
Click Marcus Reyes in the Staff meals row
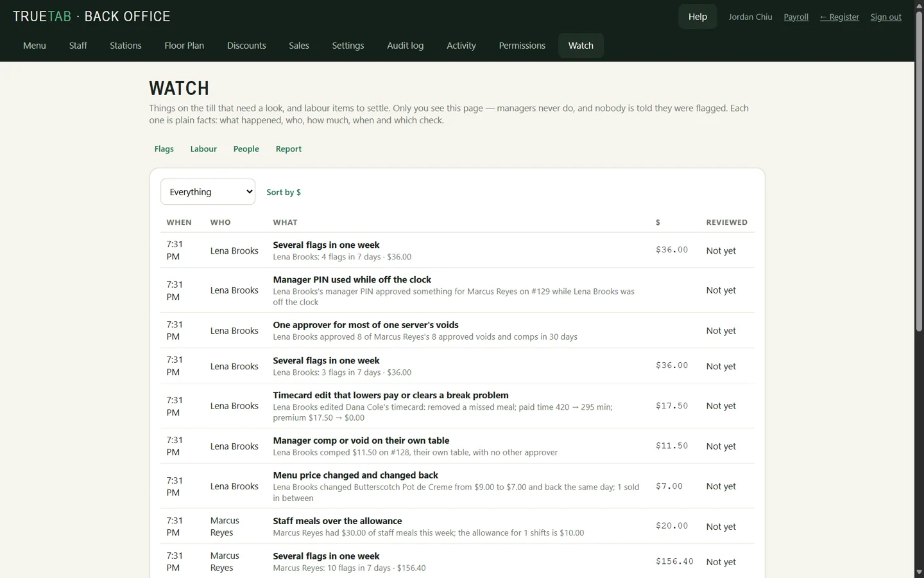click(225, 527)
